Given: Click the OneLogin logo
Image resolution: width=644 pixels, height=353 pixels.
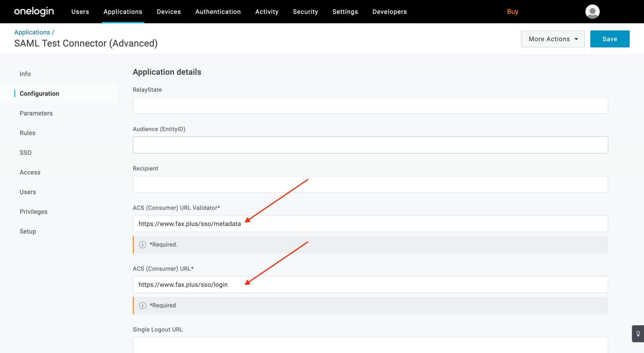Looking at the screenshot, I should (x=34, y=11).
